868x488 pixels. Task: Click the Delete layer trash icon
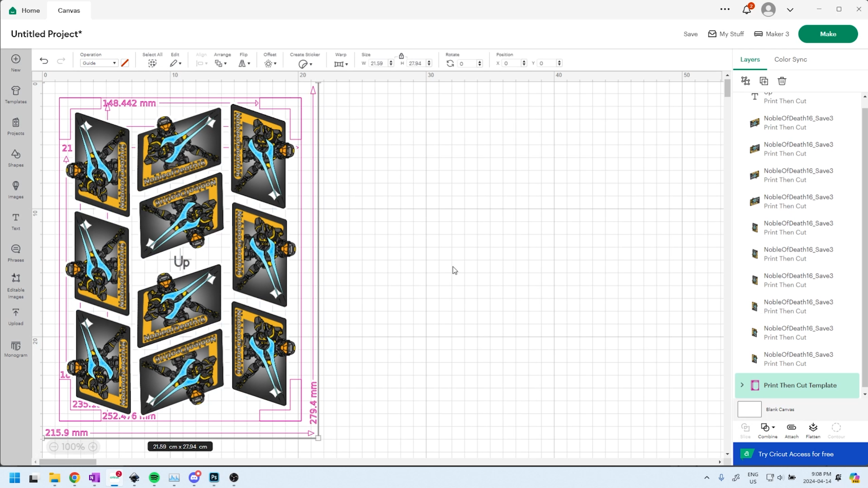[x=782, y=81]
